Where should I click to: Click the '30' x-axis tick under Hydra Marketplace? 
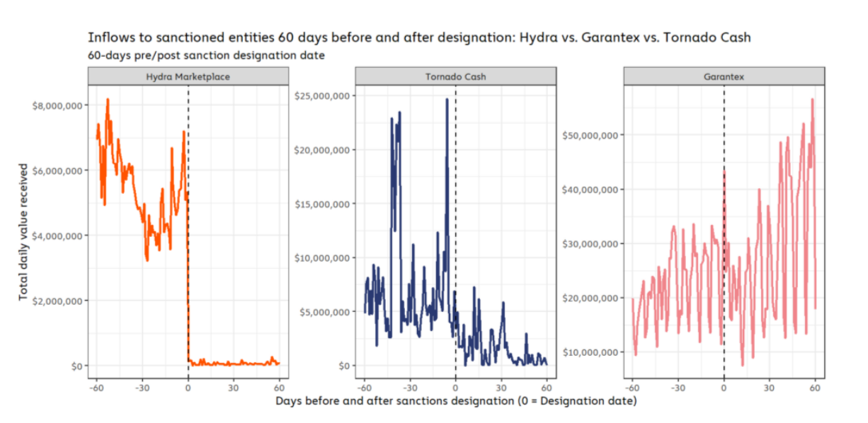pos(234,388)
